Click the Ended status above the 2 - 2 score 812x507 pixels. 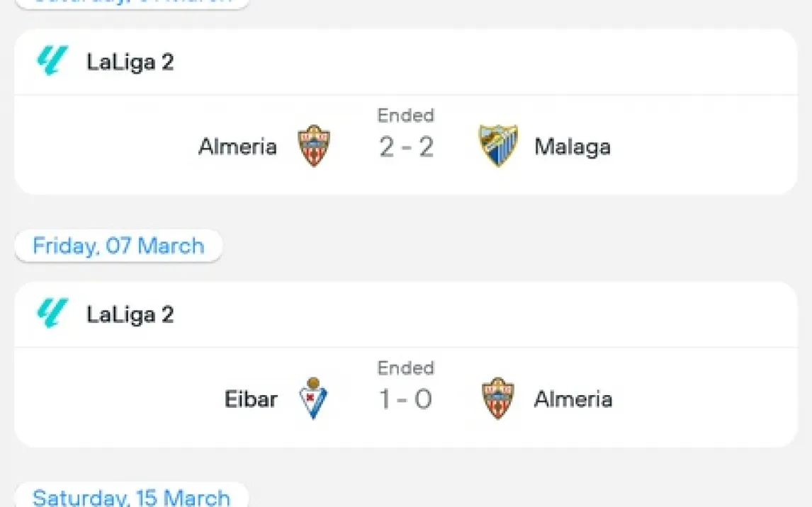pyautogui.click(x=406, y=115)
